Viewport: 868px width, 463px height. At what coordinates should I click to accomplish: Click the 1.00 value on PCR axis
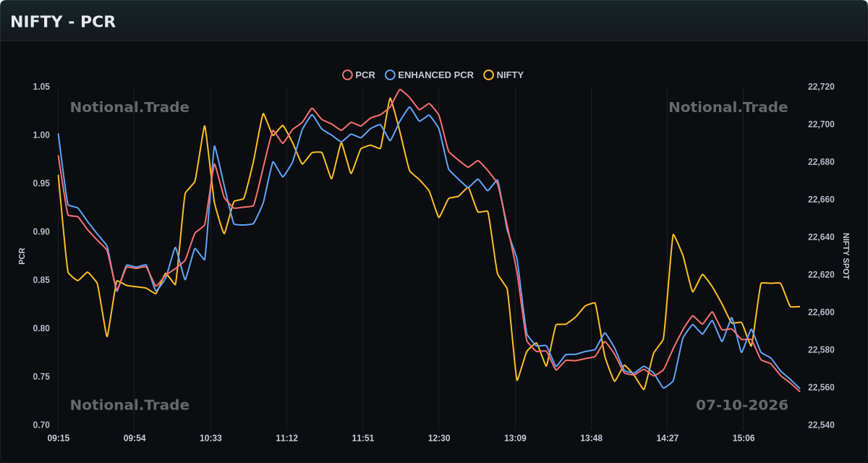click(x=41, y=135)
